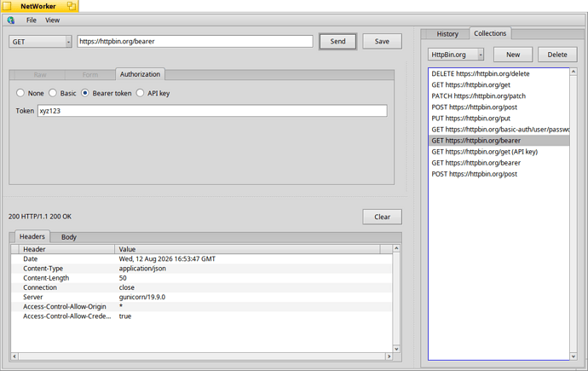The width and height of the screenshot is (588, 371).
Task: Select None authorization option
Action: [30, 93]
